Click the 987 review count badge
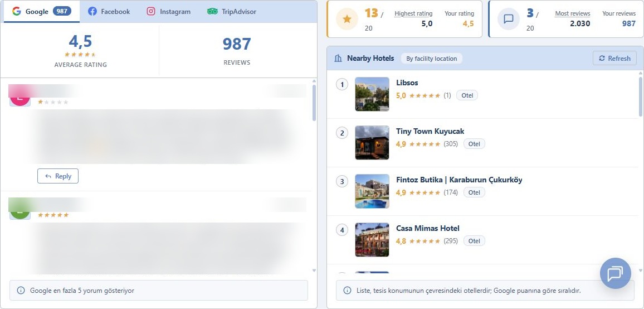The image size is (644, 309). coord(62,12)
